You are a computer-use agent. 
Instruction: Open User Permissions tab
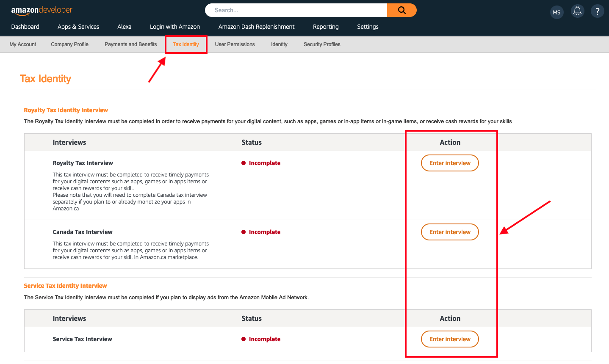coord(235,44)
